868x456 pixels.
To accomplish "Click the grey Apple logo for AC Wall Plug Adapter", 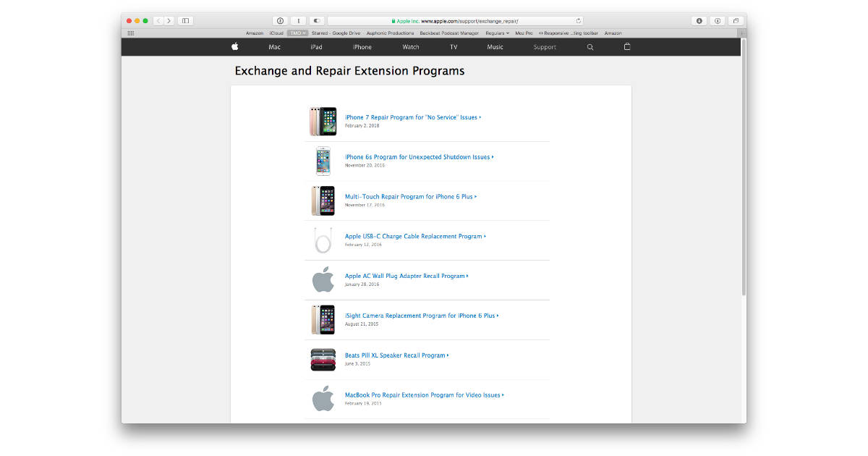I will tap(323, 279).
